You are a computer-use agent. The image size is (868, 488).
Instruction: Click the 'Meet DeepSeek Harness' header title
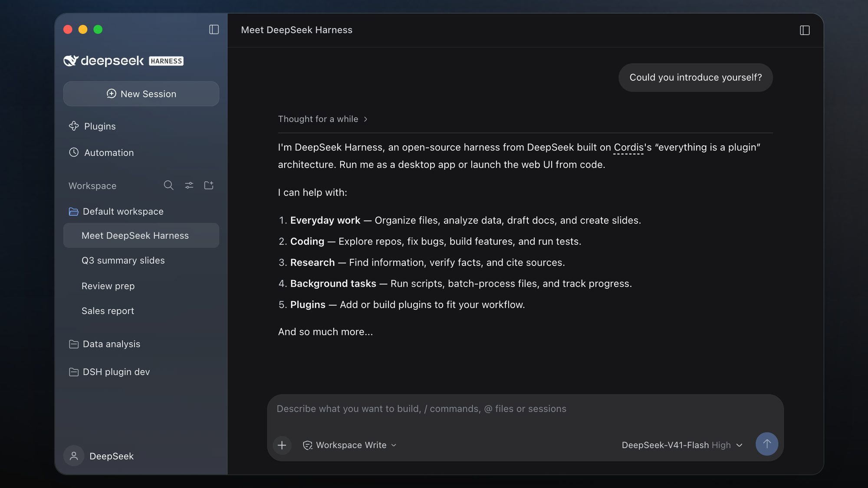point(296,30)
